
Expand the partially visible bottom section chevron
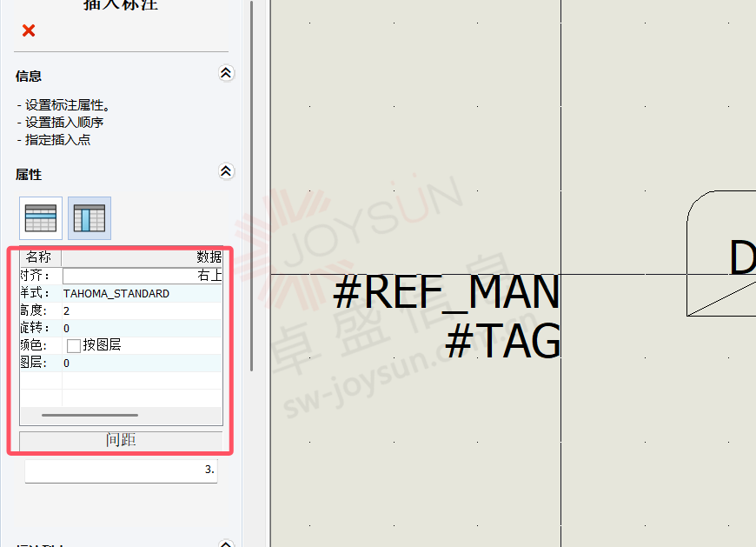pyautogui.click(x=226, y=544)
